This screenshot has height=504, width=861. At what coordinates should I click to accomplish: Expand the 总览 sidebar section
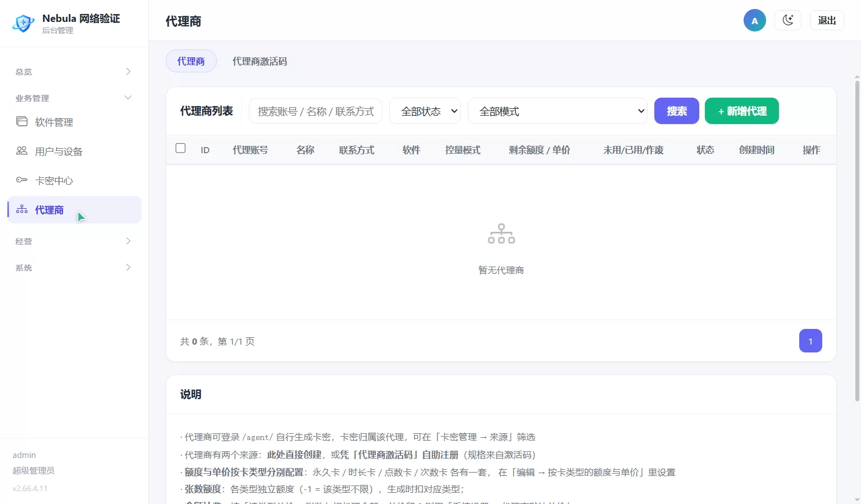point(74,72)
